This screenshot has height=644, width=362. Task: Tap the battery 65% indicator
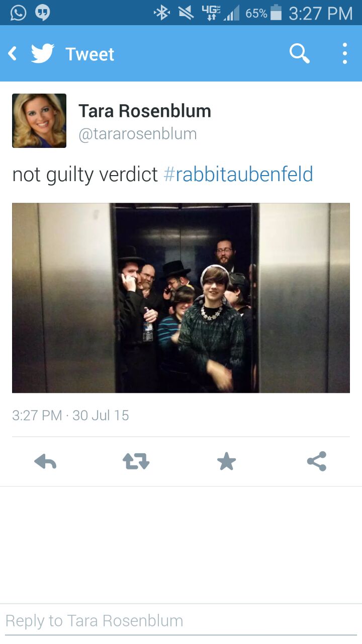pos(263,13)
